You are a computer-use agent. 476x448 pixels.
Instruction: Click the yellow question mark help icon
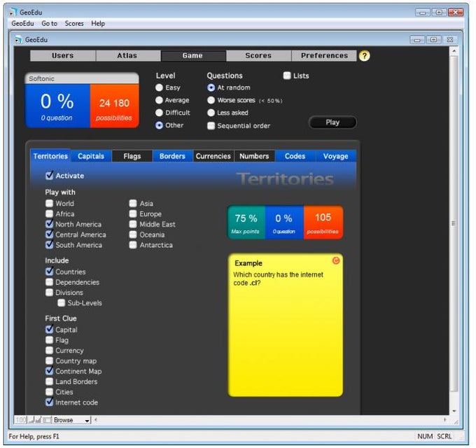click(x=364, y=56)
